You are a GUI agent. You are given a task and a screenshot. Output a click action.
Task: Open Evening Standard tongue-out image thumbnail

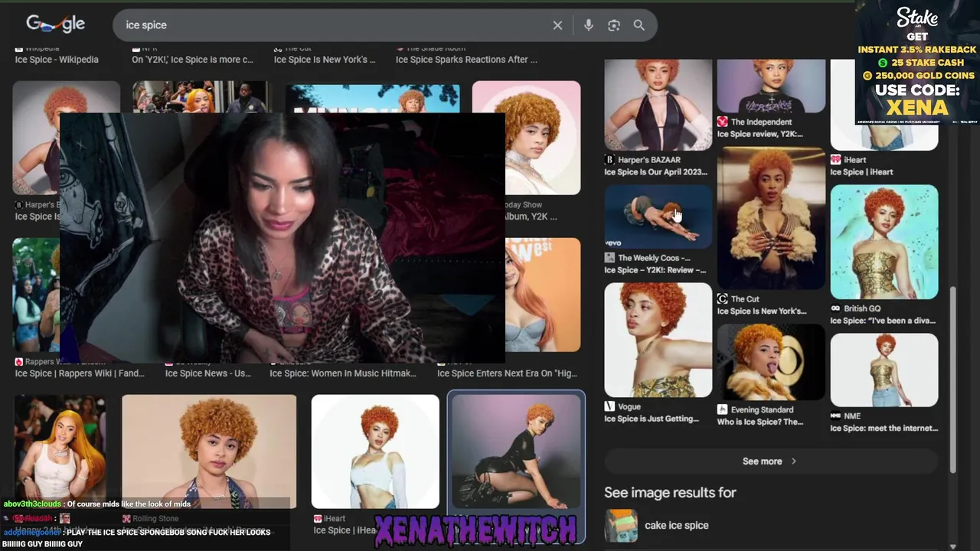coord(771,362)
